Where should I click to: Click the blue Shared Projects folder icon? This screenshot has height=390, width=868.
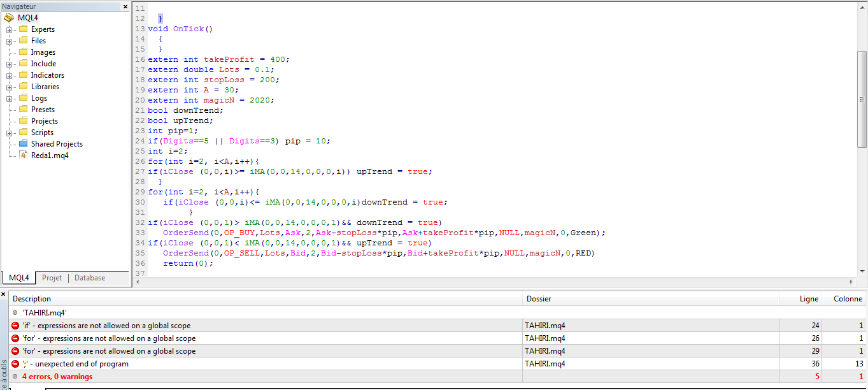24,144
